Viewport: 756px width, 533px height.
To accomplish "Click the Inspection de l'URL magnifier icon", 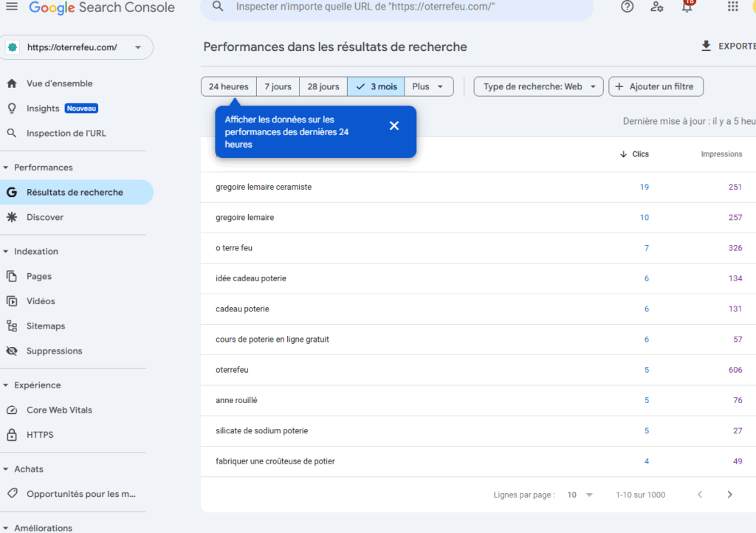I will [x=12, y=133].
